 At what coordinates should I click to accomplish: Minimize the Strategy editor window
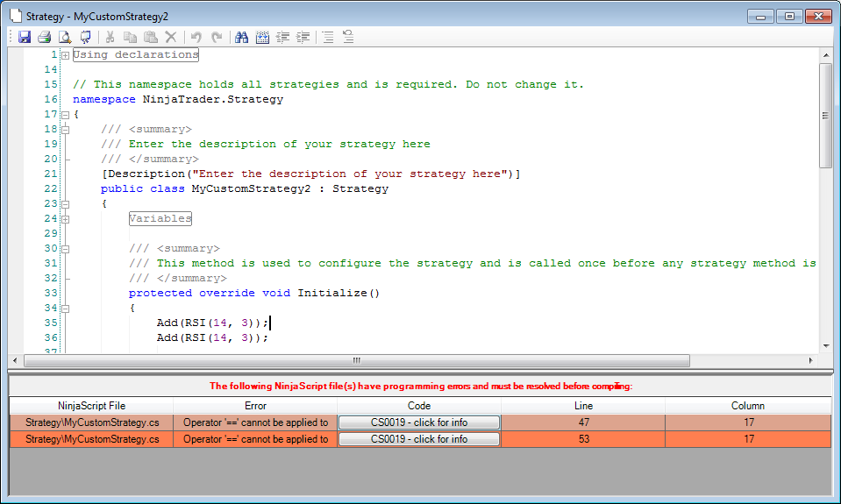click(760, 16)
